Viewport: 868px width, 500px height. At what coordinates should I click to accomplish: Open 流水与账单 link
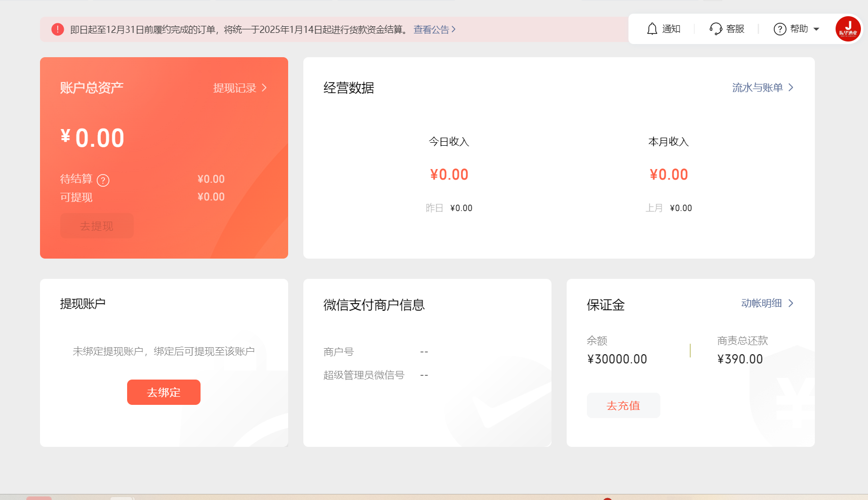point(758,88)
